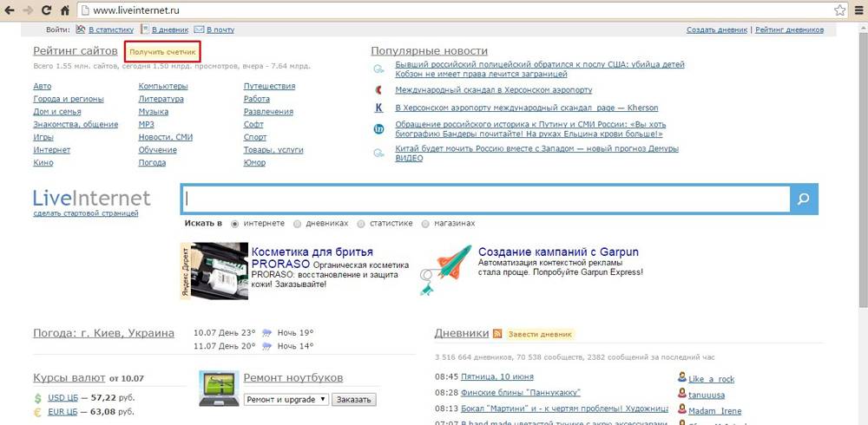The image size is (868, 425).
Task: Open Курсы валют link
Action: 69,378
